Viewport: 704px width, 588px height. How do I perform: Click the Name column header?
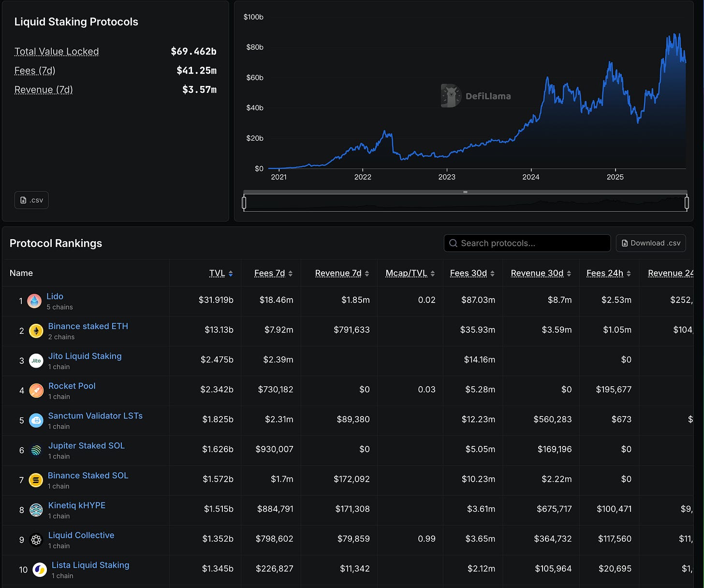21,273
